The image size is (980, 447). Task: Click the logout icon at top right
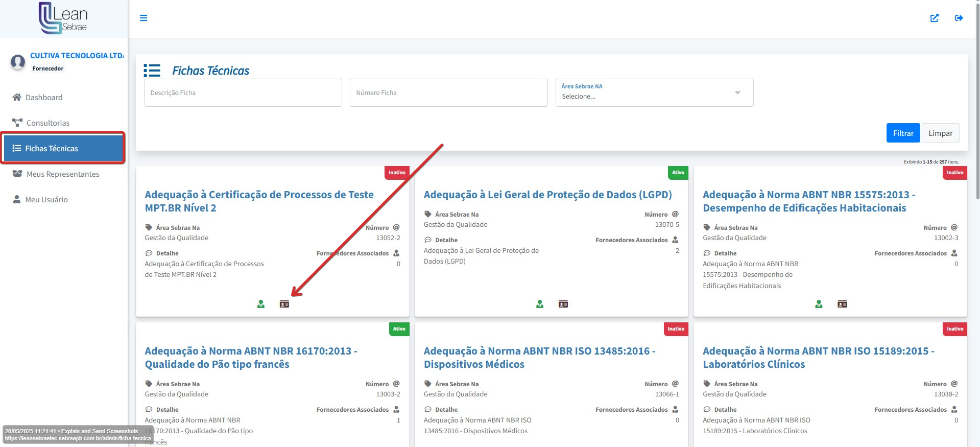click(x=959, y=18)
